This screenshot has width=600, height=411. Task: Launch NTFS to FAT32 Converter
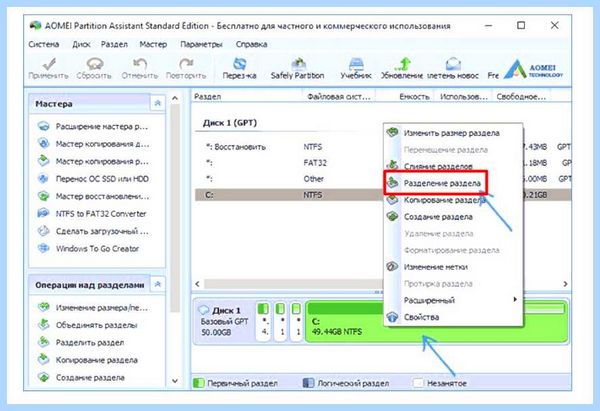click(92, 214)
